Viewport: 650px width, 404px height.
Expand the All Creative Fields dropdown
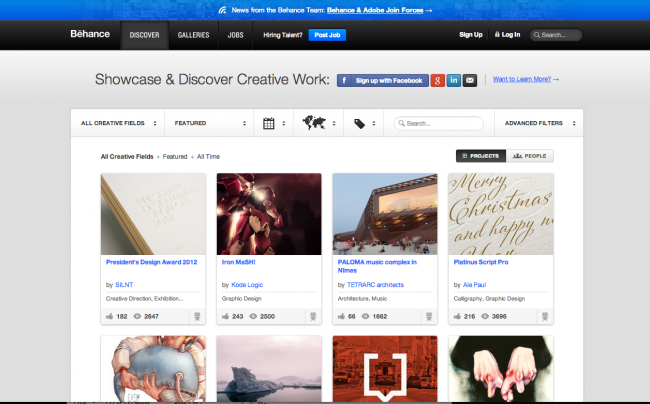[118, 123]
